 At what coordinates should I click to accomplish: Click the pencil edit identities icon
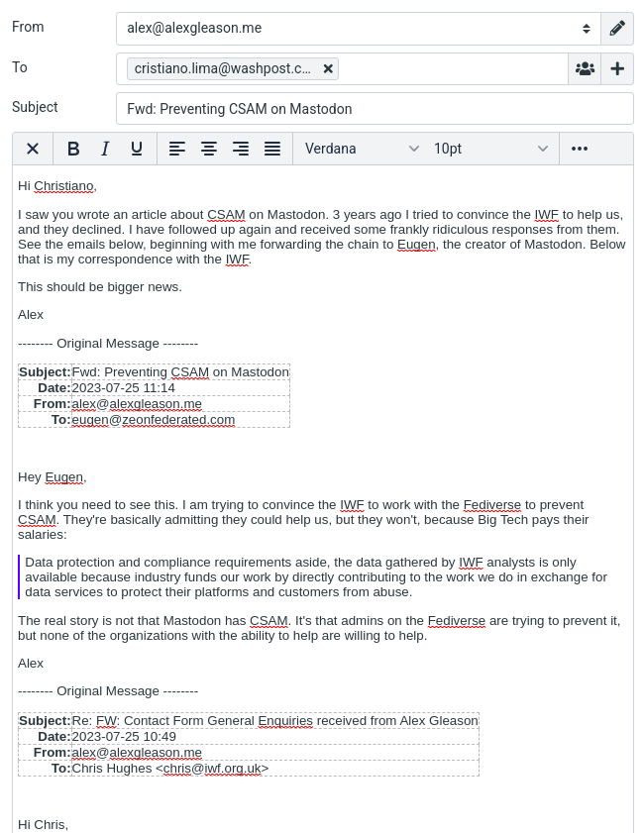click(617, 28)
